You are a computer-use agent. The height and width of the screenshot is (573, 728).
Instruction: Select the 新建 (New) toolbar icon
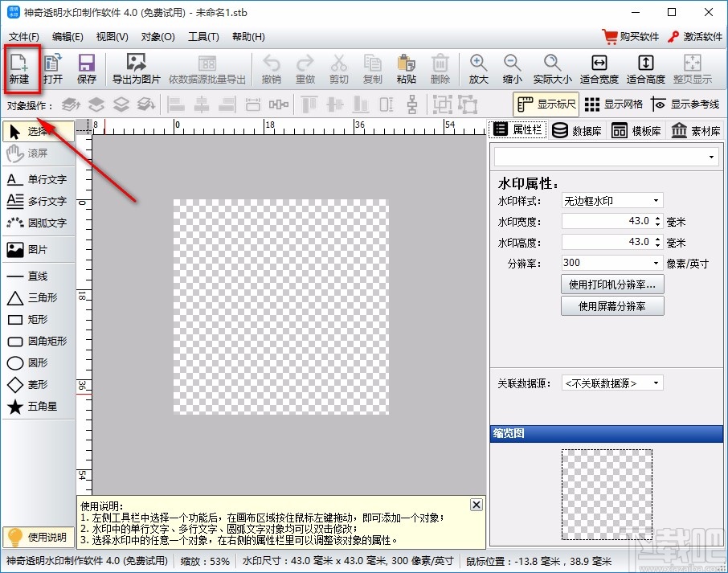[x=20, y=68]
